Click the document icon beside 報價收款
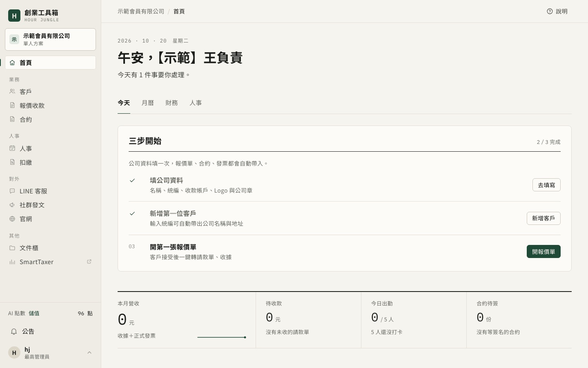Viewport: 588px width, 368px height. 12,105
